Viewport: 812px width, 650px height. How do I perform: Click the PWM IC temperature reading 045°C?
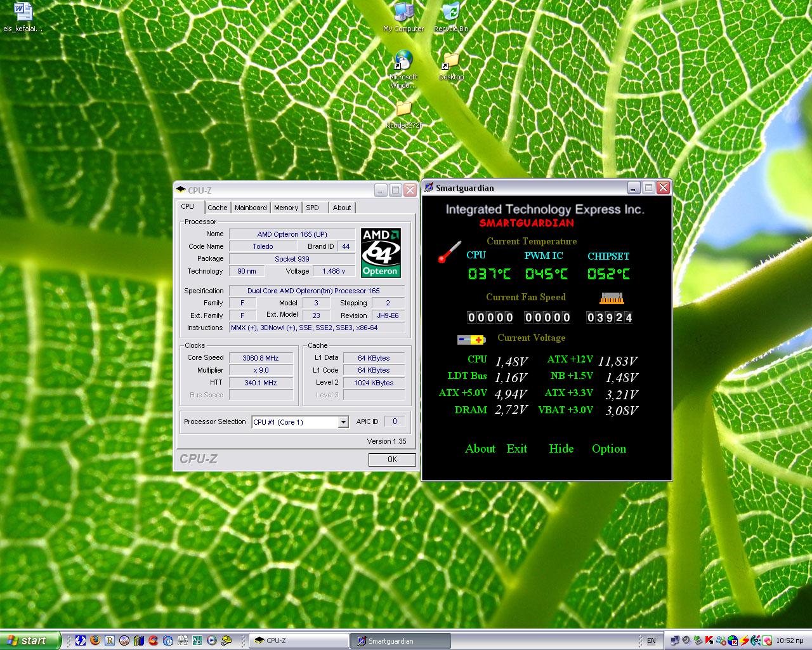546,274
